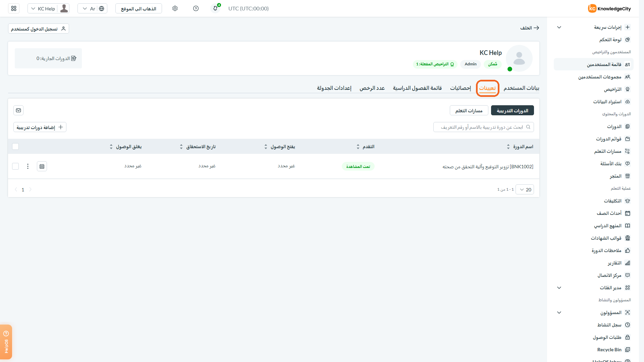
Task: Expand the مدير الفئات chevron
Action: click(559, 288)
